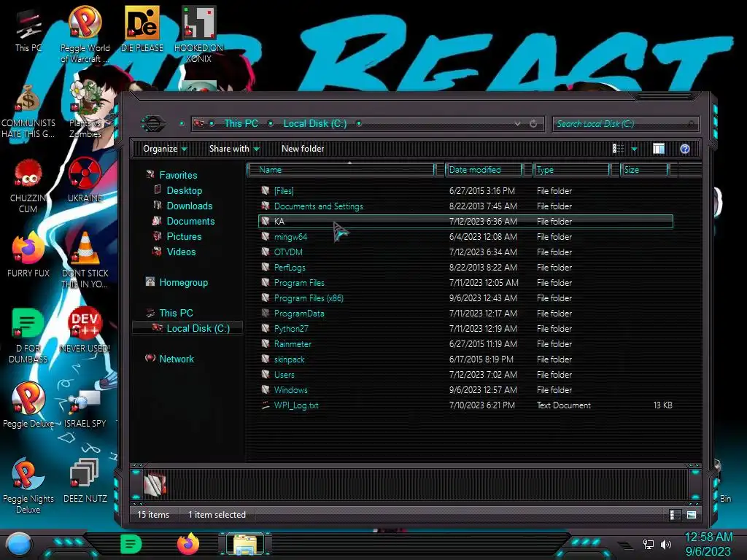Viewport: 747px width, 560px height.
Task: Open the Share with dropdown
Action: pos(234,149)
